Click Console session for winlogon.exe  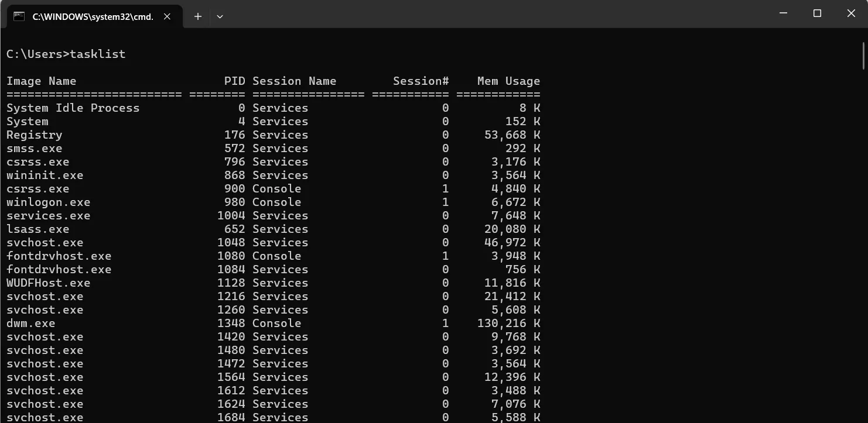(x=277, y=202)
